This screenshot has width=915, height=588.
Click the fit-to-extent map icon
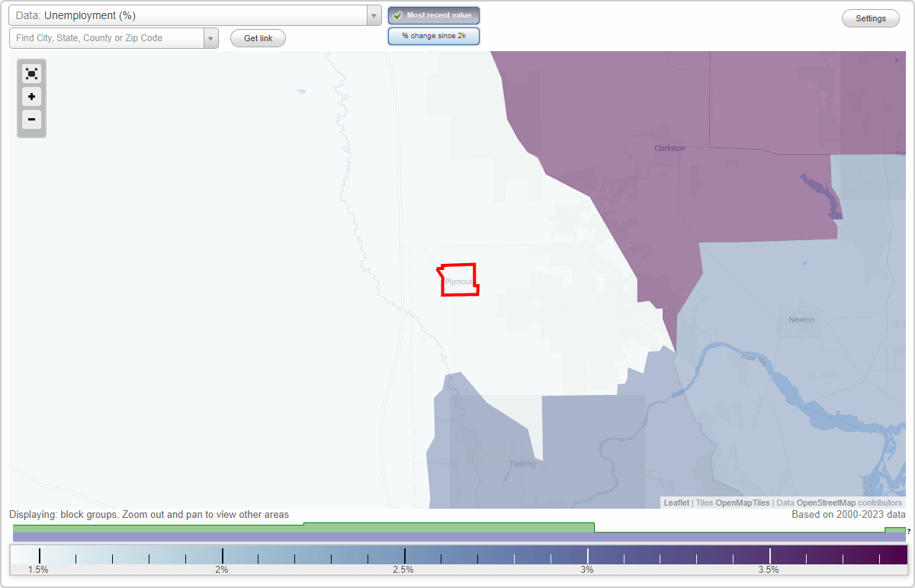click(31, 73)
